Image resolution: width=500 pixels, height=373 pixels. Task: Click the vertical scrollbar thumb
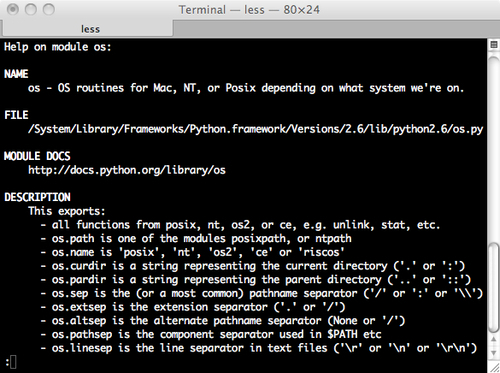coord(494,288)
